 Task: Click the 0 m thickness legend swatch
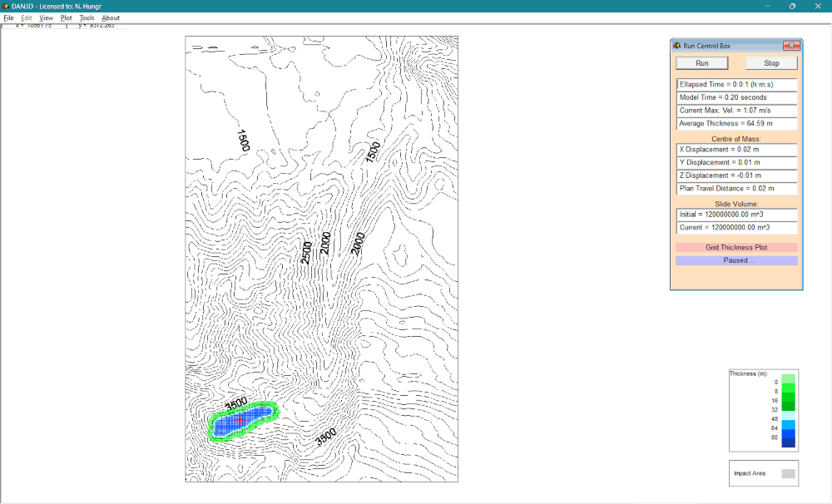(x=789, y=378)
